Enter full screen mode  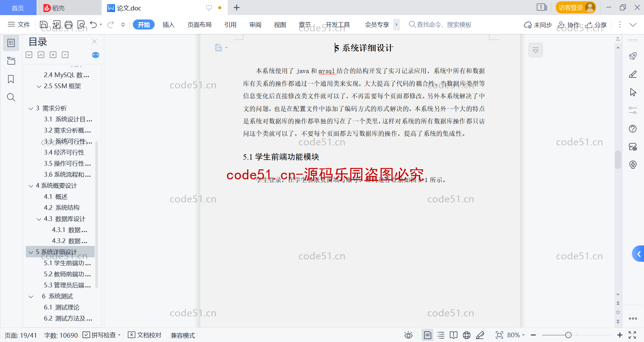(632, 335)
